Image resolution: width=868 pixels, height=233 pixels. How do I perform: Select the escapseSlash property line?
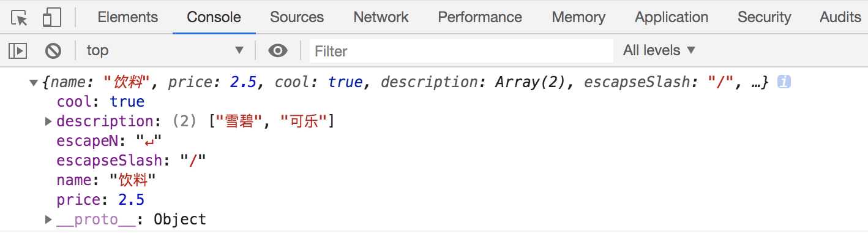132,161
